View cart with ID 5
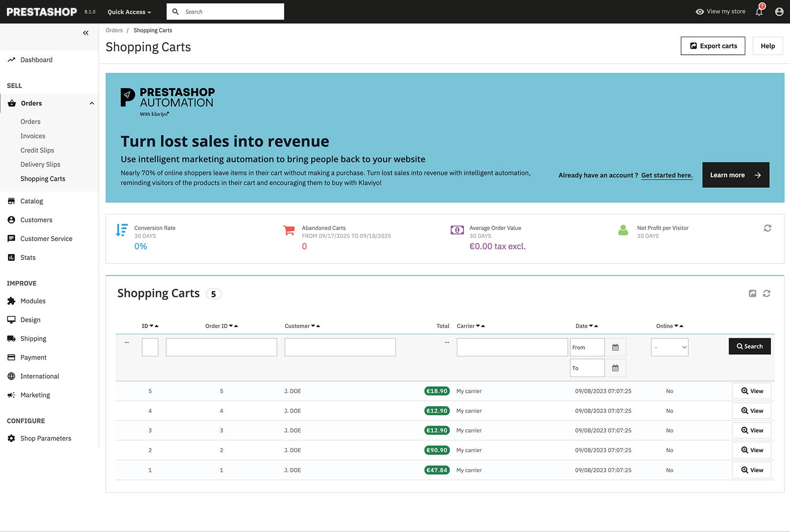This screenshot has height=532, width=790. [751, 391]
